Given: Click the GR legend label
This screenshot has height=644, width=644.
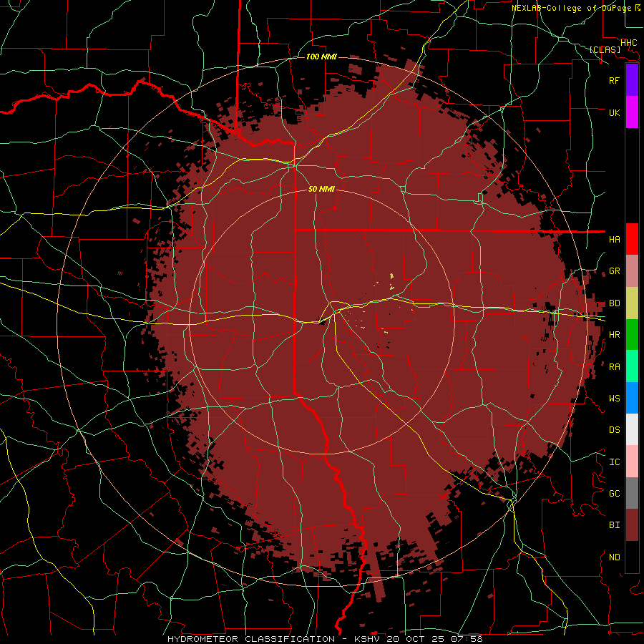Looking at the screenshot, I should pyautogui.click(x=614, y=271).
